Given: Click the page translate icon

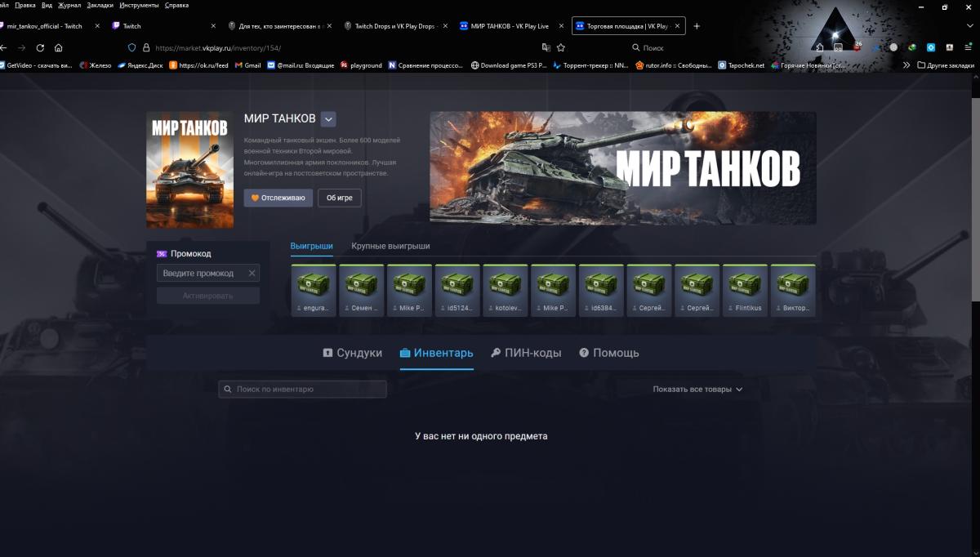Looking at the screenshot, I should pyautogui.click(x=546, y=48).
